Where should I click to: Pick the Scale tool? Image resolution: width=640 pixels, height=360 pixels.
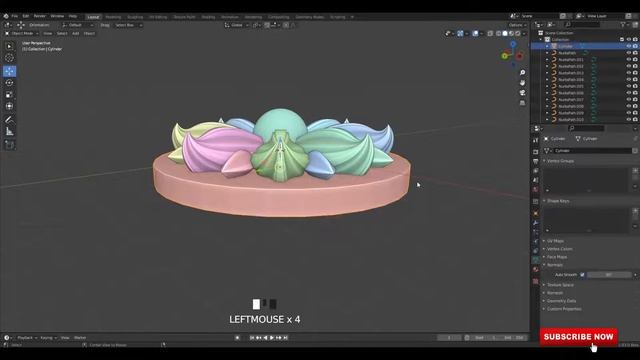point(9,94)
